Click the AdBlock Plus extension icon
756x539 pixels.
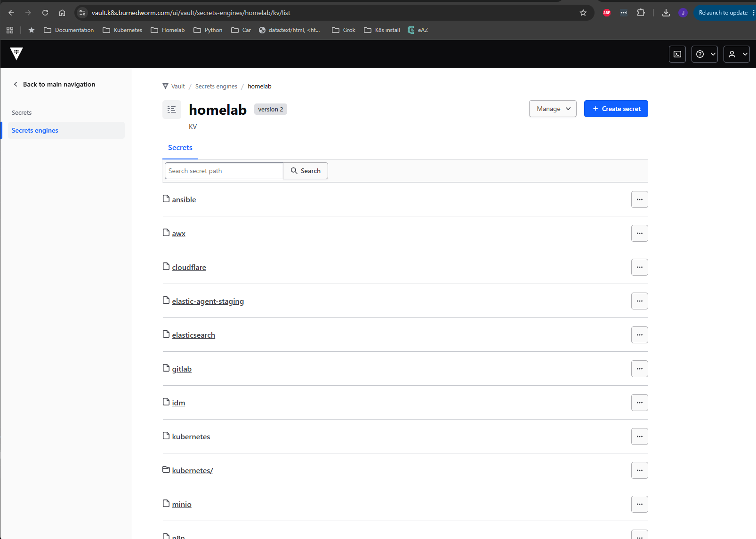(x=607, y=13)
